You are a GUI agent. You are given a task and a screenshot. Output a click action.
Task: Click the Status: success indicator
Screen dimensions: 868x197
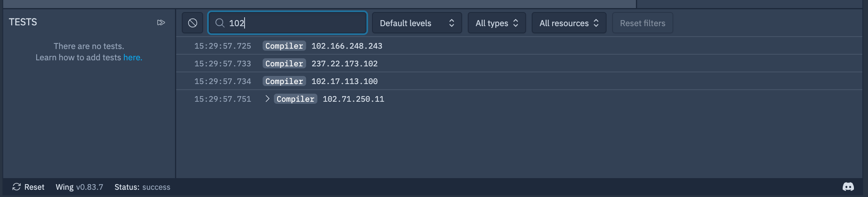click(x=142, y=187)
